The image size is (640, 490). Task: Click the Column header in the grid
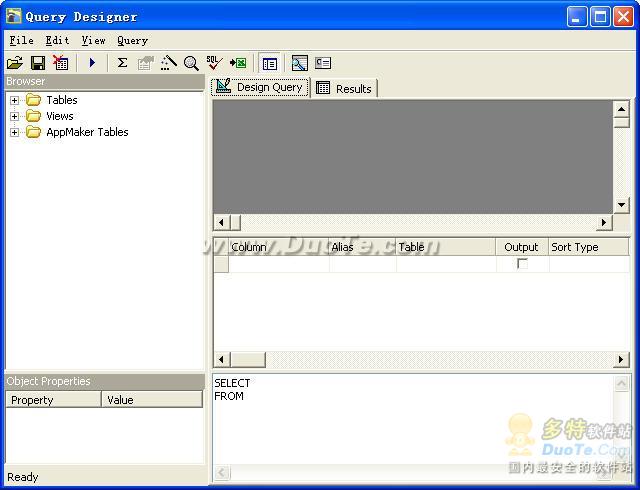tap(279, 247)
